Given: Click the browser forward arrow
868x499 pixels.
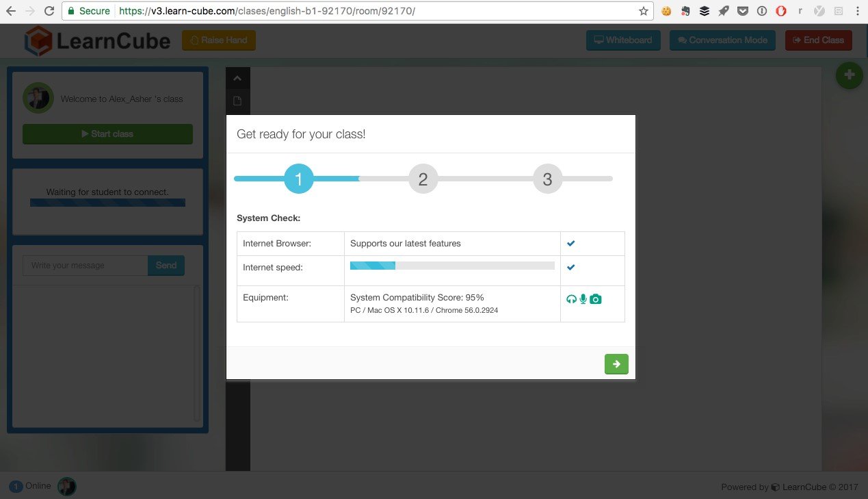Looking at the screenshot, I should coord(29,11).
